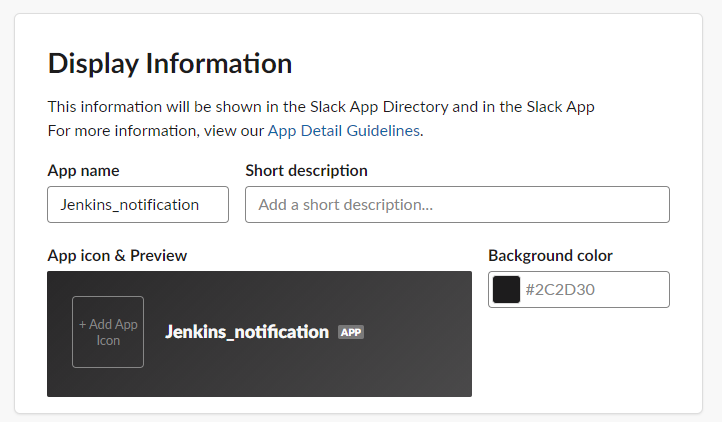The image size is (722, 422).
Task: Click the 'For more information, view our' text
Action: tap(156, 131)
